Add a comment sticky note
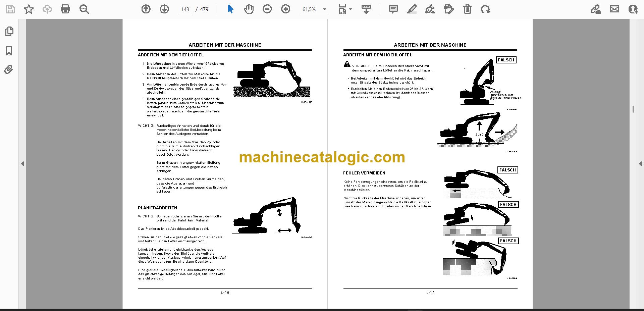Screen dimensions: 644x311 [393, 9]
